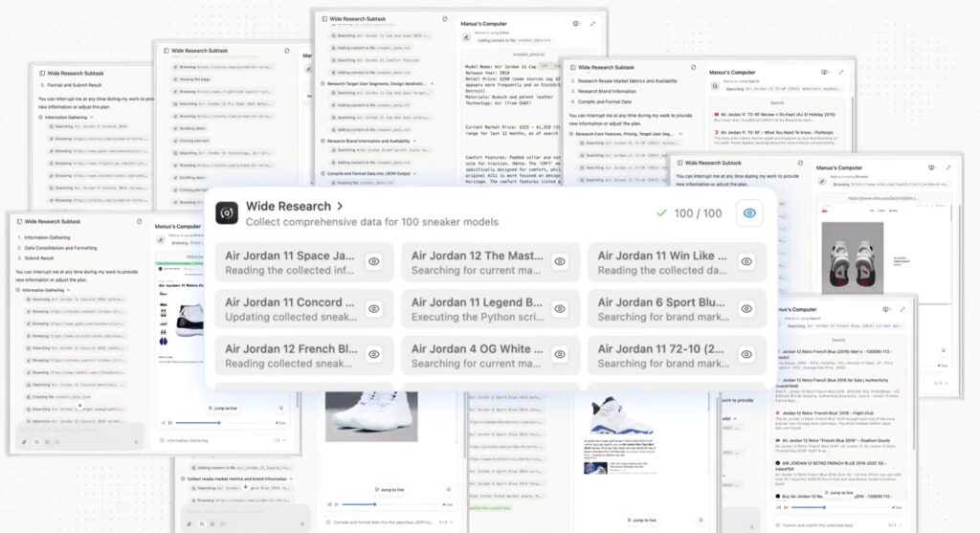Show the Air Jordan 11 Concord subtask
Image resolution: width=980 pixels, height=533 pixels.
374,309
